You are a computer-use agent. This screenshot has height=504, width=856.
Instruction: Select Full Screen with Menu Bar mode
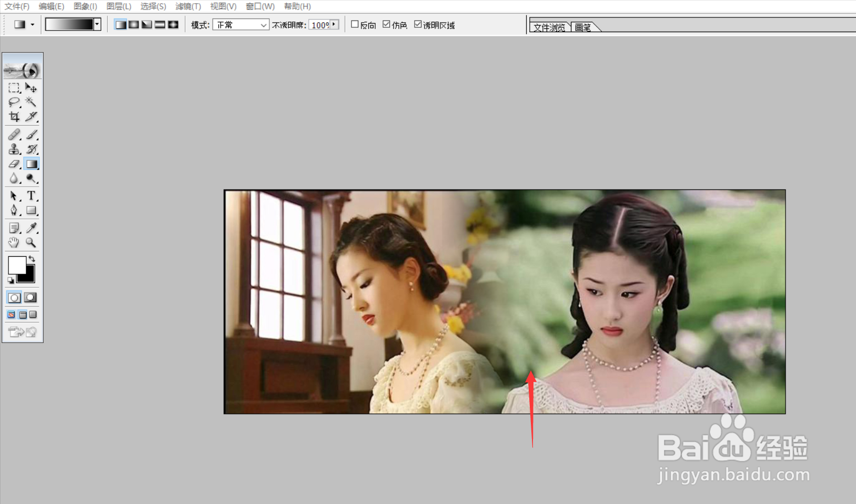coord(23,315)
